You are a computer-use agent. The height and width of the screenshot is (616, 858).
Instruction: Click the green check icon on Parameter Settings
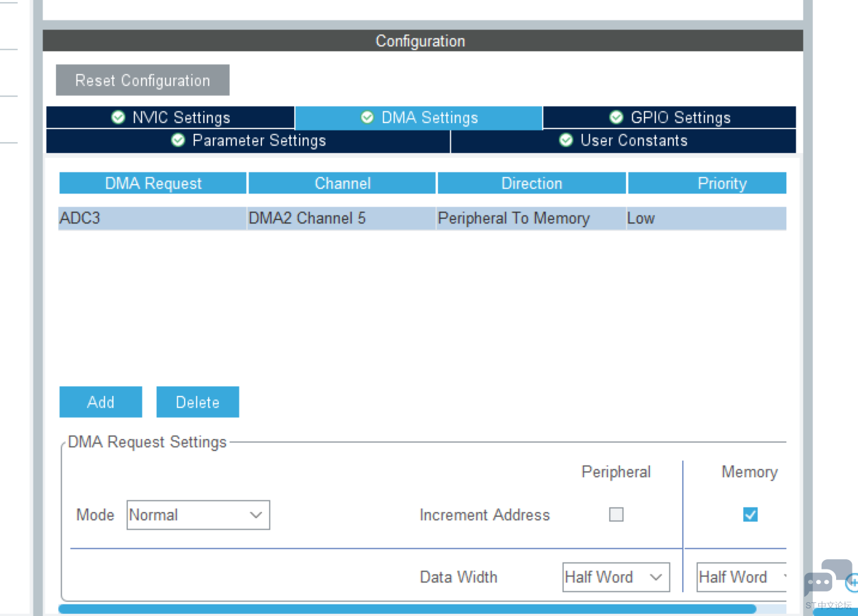(179, 140)
